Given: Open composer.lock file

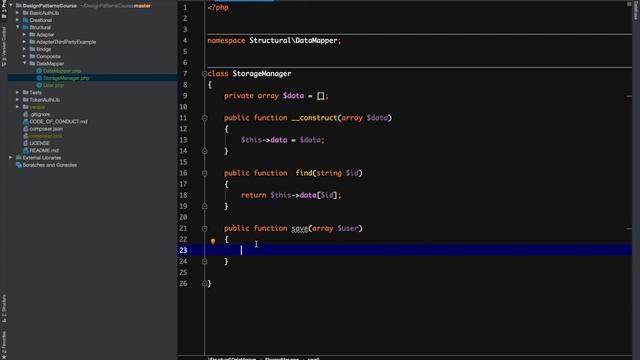Looking at the screenshot, I should pos(46,136).
